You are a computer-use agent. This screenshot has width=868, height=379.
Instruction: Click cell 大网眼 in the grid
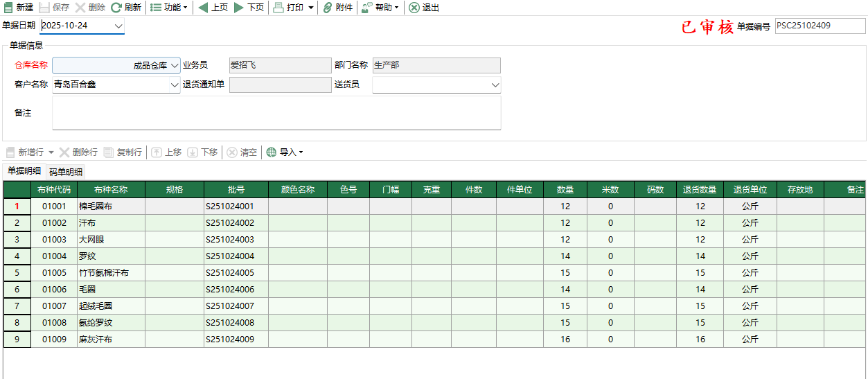point(112,239)
